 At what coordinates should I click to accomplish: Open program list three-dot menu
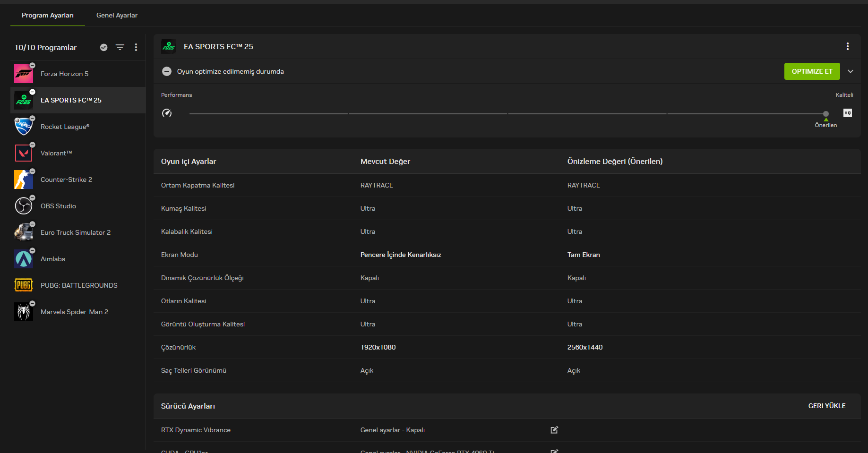[x=136, y=47]
